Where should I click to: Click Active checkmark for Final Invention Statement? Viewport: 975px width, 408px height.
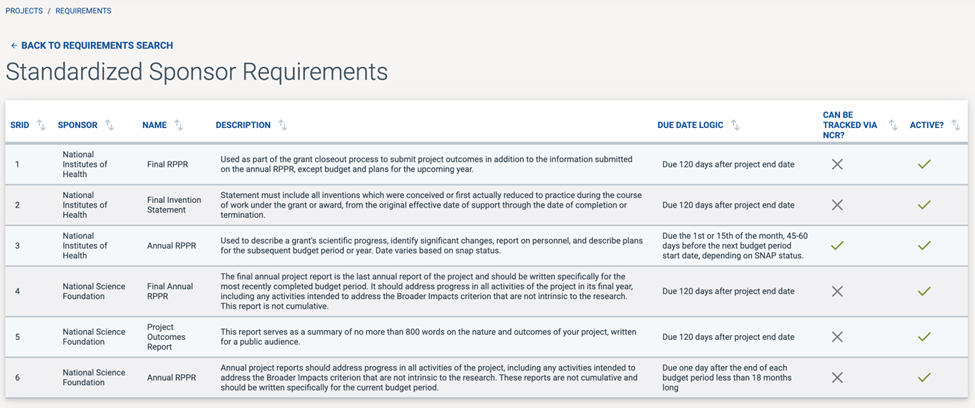924,205
